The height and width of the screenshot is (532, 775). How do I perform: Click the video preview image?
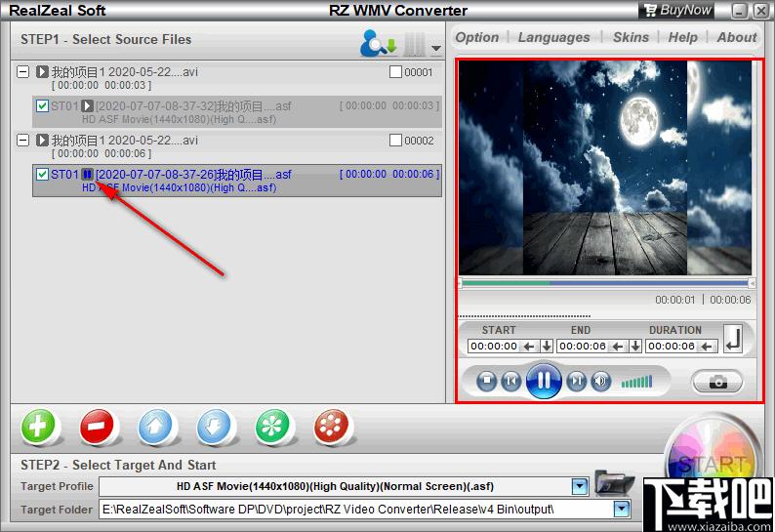606,168
